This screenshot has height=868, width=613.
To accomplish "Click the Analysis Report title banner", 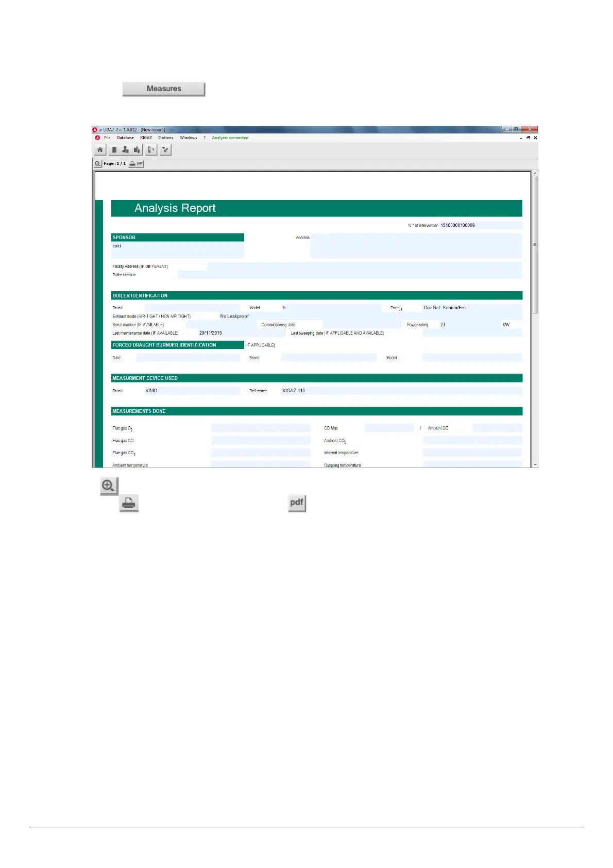I will (x=316, y=208).
